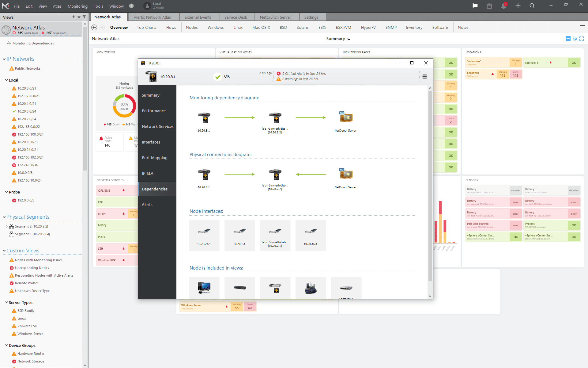Click the filter funnel icon in Views
The width and height of the screenshot is (588, 368).
point(84,17)
